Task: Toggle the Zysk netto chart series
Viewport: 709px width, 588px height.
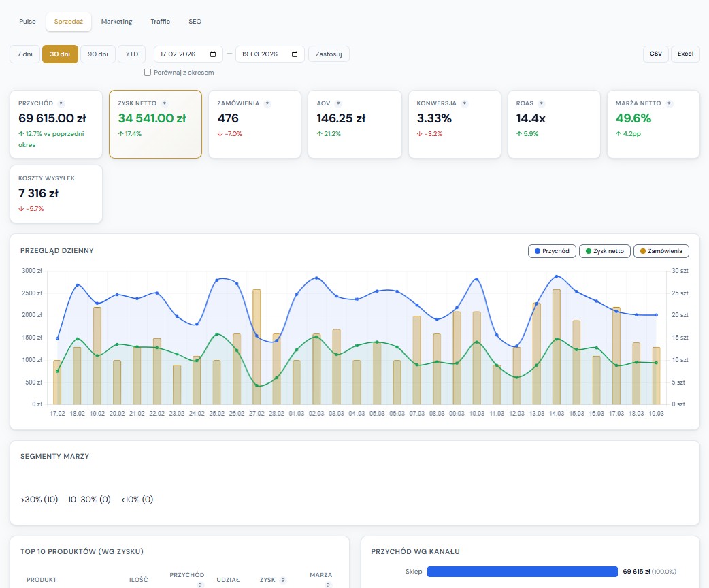Action: click(605, 251)
